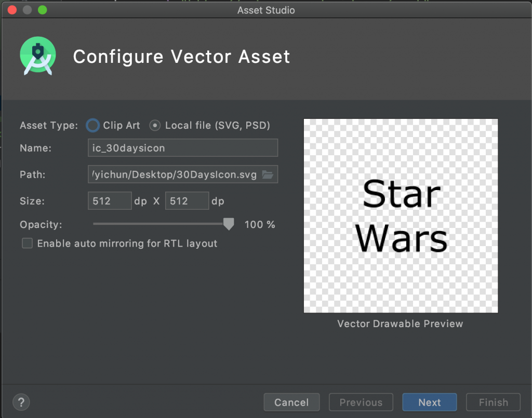Click the width size field 512

[110, 201]
